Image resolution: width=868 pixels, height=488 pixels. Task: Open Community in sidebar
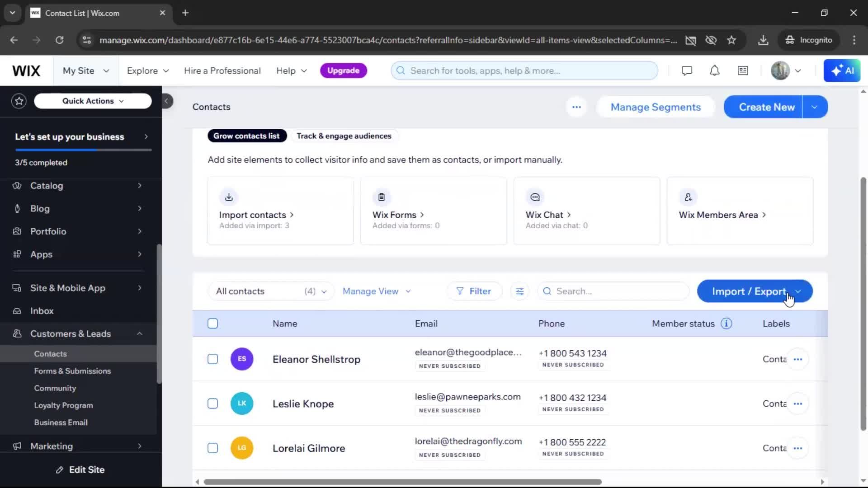tap(55, 388)
